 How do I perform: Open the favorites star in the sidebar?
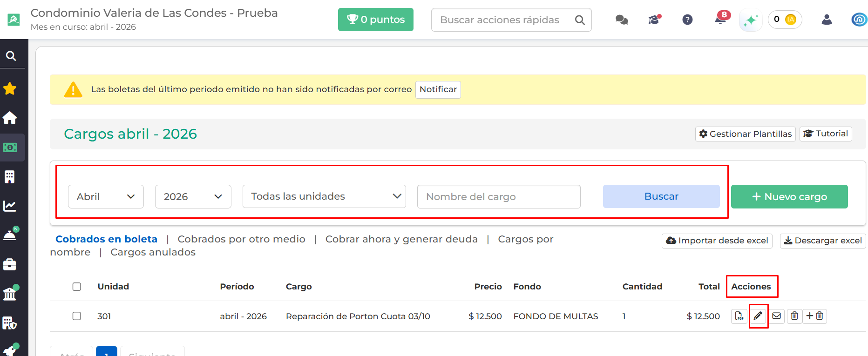(x=10, y=88)
